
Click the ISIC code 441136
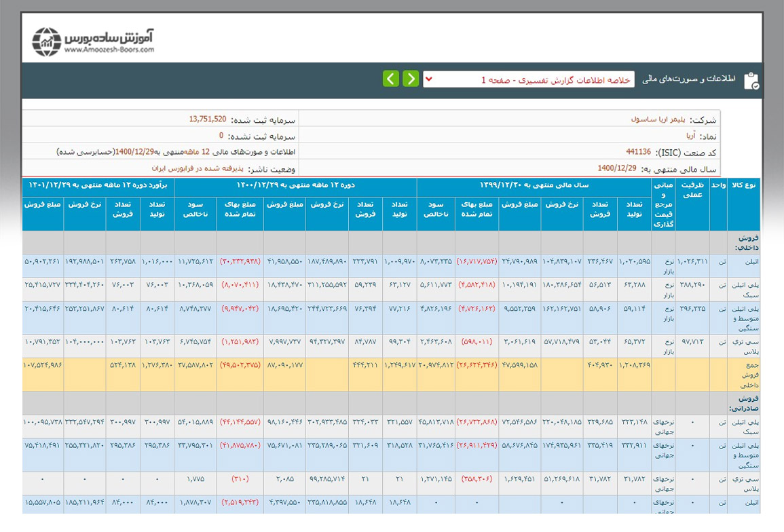pyautogui.click(x=638, y=152)
